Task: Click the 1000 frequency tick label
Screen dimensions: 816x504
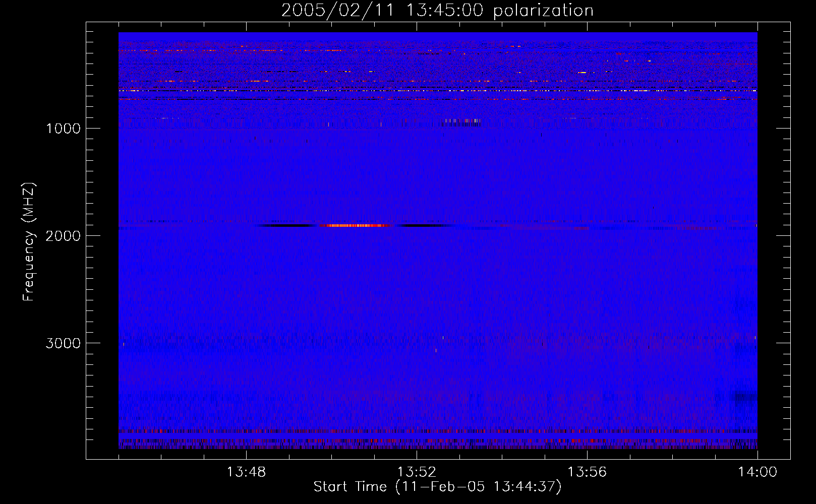Action: tap(63, 129)
